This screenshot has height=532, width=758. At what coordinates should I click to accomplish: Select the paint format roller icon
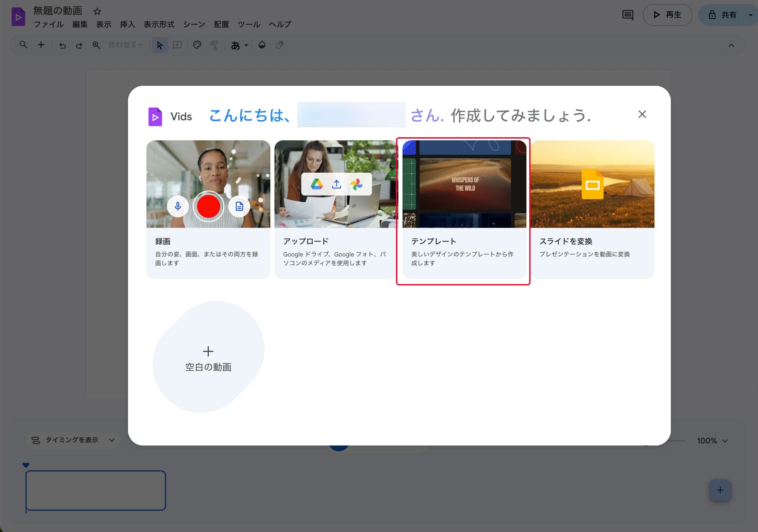tap(215, 45)
